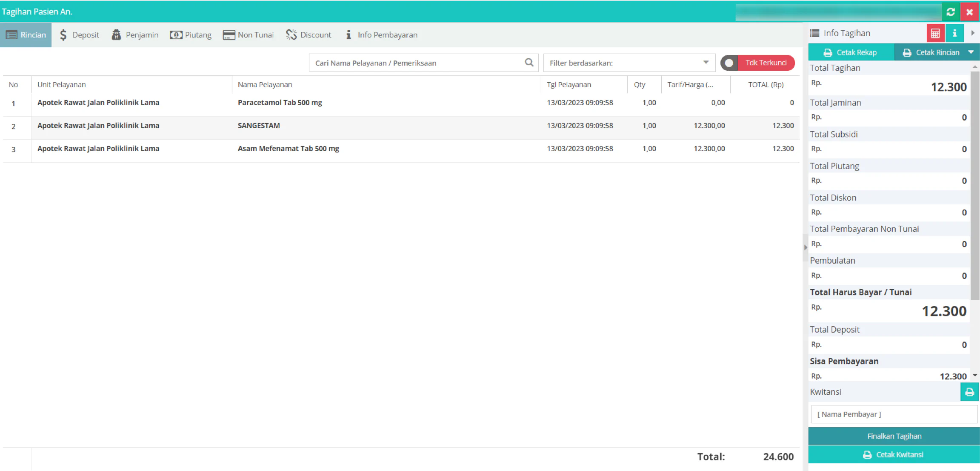Click the TOTAL (Rp) column header
The image size is (980, 471).
point(765,85)
